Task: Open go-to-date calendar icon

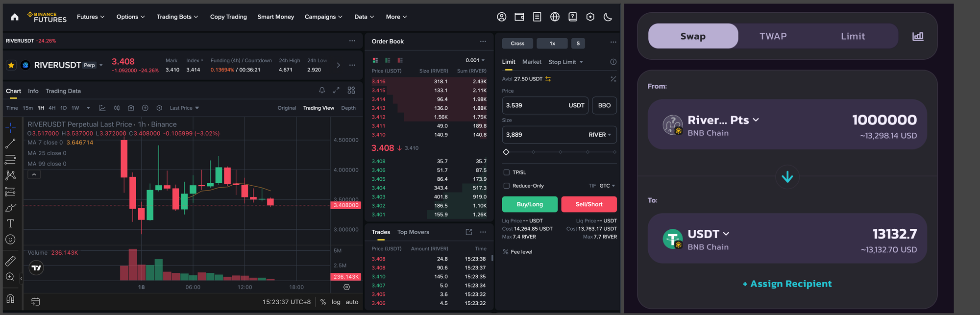Action: pyautogui.click(x=35, y=302)
